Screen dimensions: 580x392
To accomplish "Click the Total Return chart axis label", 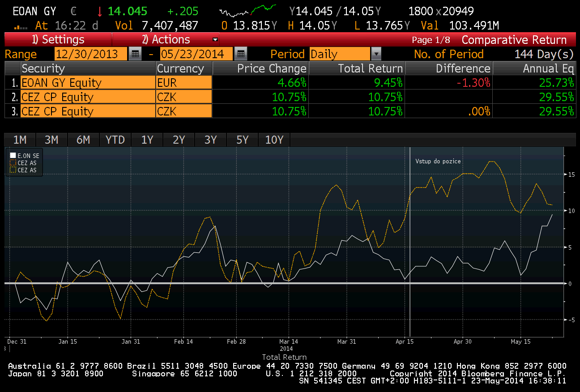I will 284,357.
